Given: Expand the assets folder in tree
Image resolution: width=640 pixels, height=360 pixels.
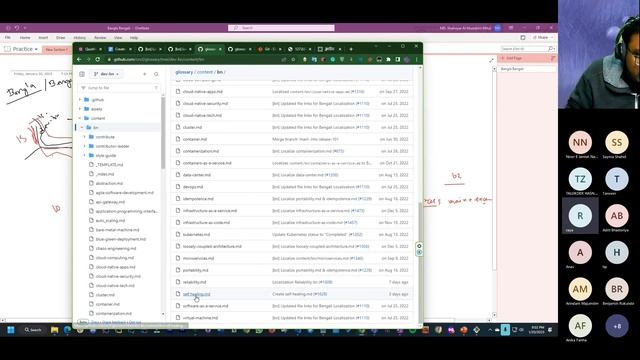Looking at the screenshot, I should coord(80,109).
